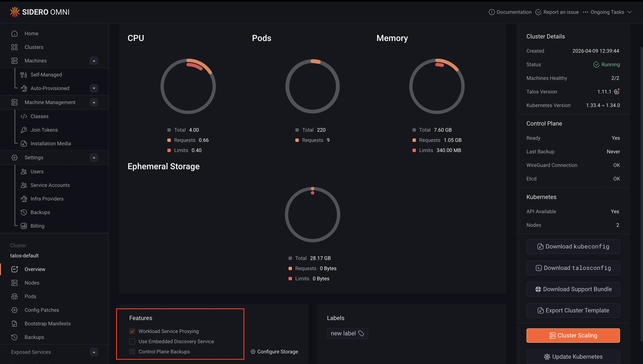Open the Ongoing Tasks dropdown
Screen dimensions: 643x364
607,12
